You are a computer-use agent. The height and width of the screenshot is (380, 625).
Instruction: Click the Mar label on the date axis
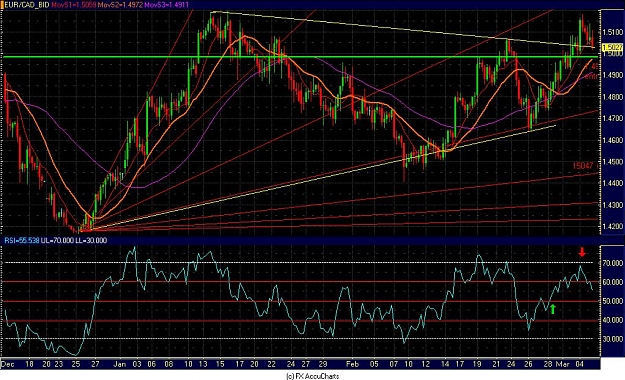[562, 364]
